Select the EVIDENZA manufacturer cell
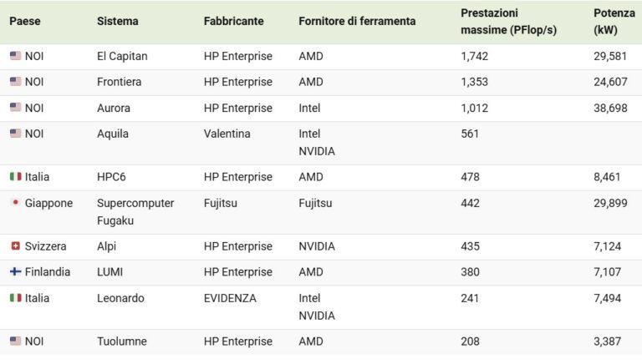The width and height of the screenshot is (642, 364). [230, 298]
